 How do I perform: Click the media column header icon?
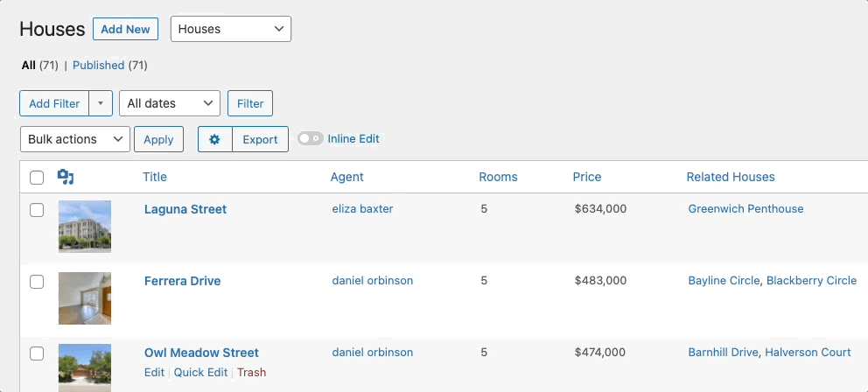66,177
